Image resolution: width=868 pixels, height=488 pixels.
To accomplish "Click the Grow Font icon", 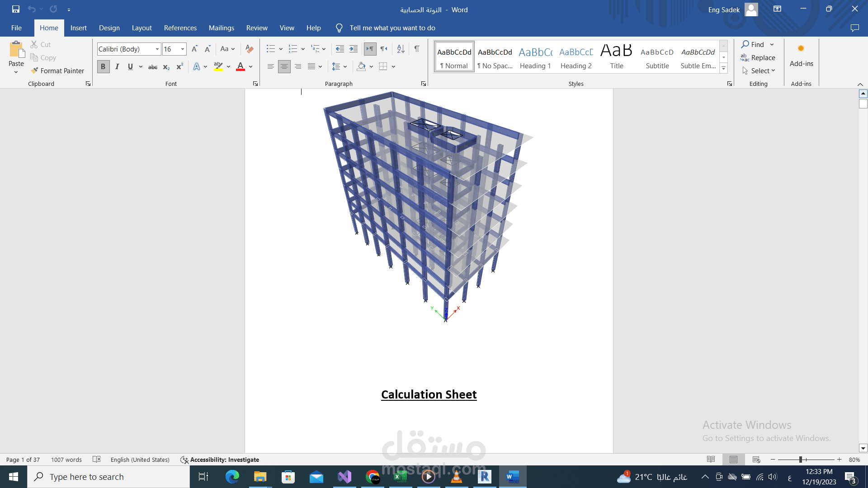I will (194, 49).
